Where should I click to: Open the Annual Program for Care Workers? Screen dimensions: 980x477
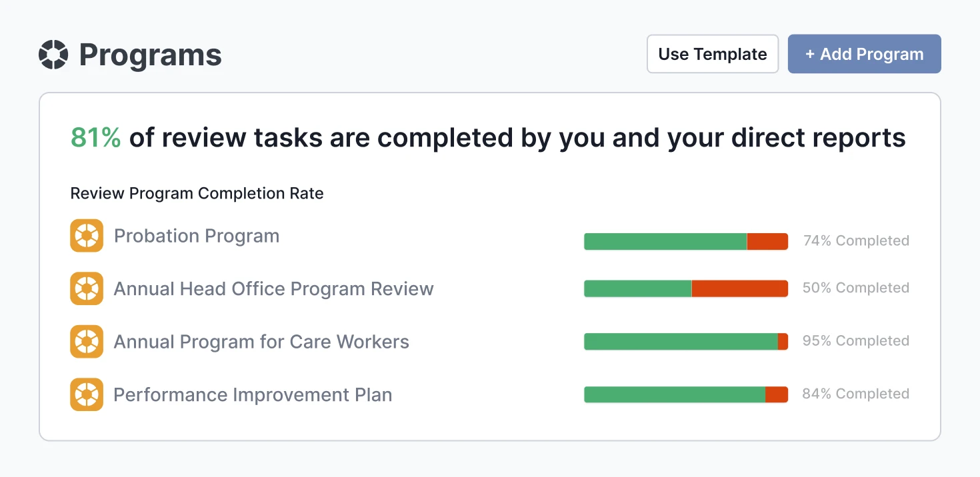point(261,341)
